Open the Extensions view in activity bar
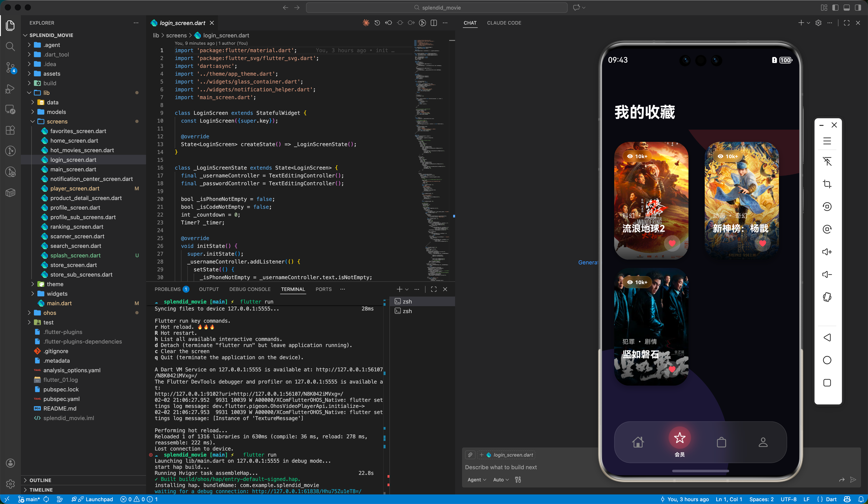 10,130
